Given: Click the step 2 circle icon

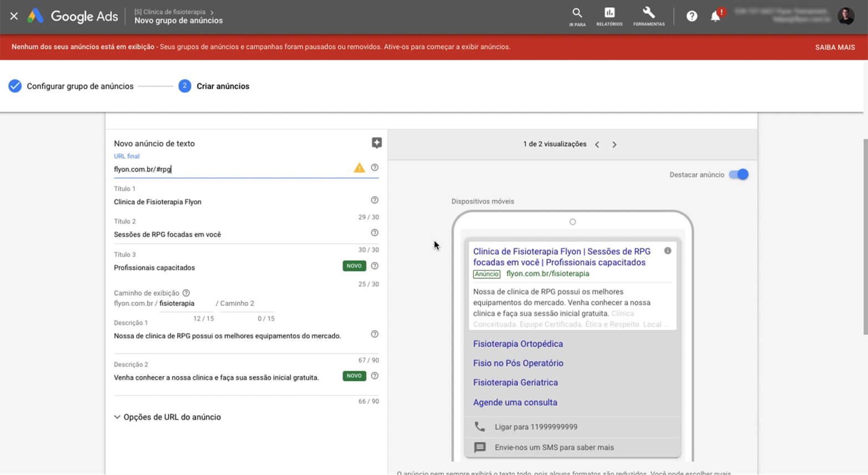Looking at the screenshot, I should point(185,86).
